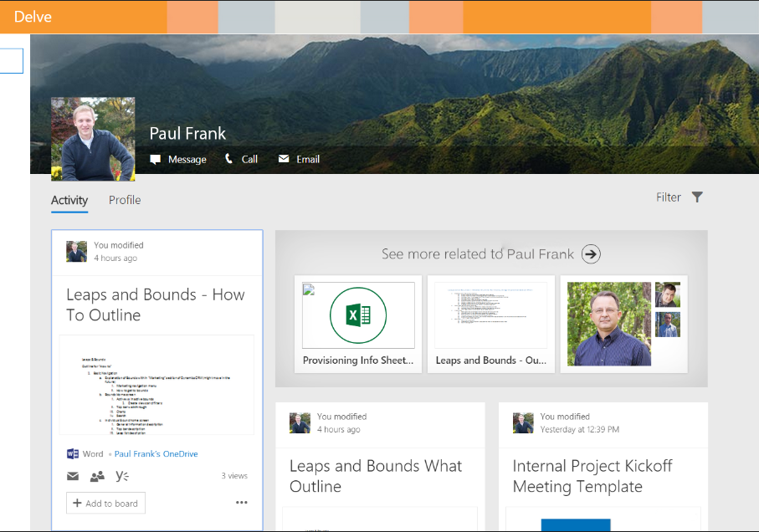Click the Paul Frank name heading
Viewport: 759px width, 532px height.
[x=187, y=134]
